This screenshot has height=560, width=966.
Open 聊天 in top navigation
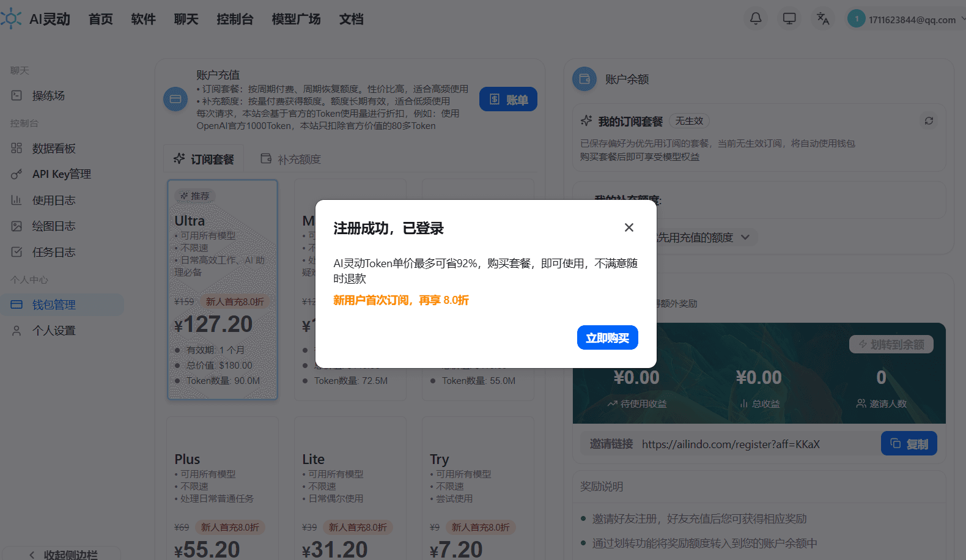[186, 20]
